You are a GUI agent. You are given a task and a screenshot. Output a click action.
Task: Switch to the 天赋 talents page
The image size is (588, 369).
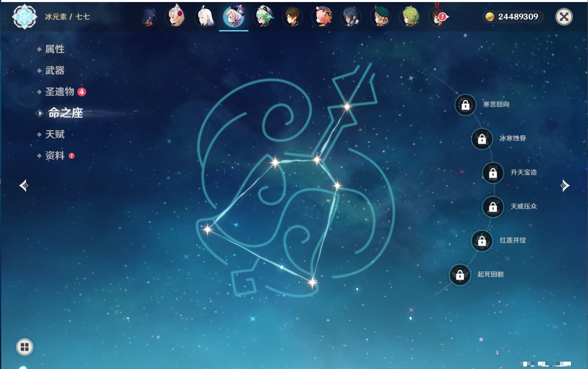point(55,134)
